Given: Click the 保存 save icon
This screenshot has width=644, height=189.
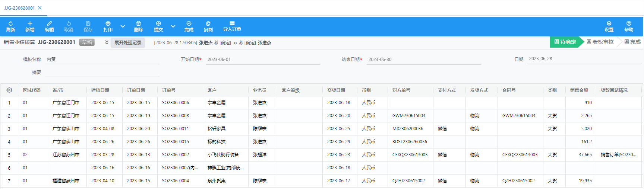Looking at the screenshot, I should coord(88,23).
